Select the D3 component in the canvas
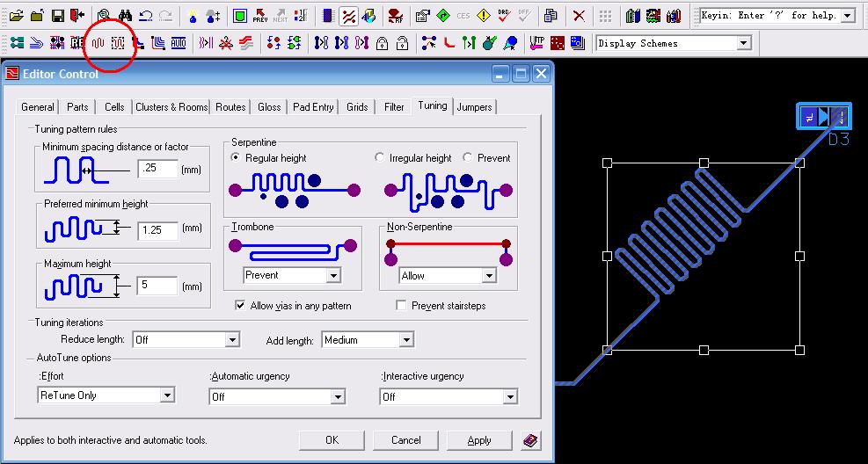The height and width of the screenshot is (464, 868). click(823, 117)
